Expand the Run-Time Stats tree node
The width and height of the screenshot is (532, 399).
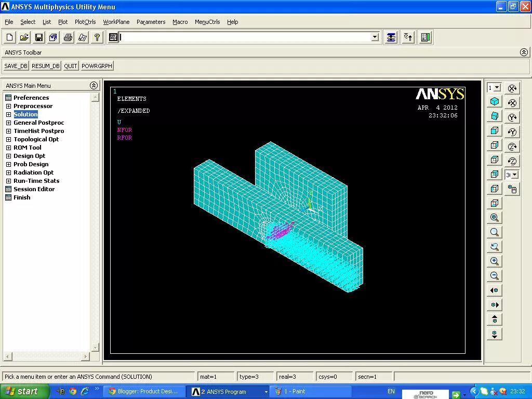click(x=8, y=181)
